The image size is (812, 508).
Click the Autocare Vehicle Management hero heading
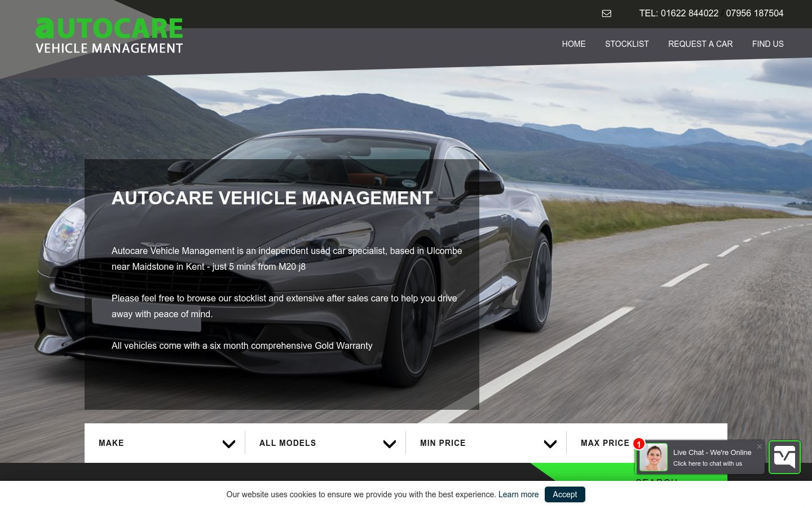click(x=272, y=198)
